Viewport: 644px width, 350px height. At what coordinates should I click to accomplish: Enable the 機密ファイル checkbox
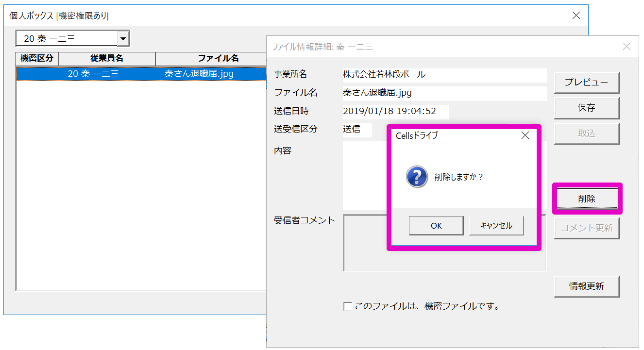click(x=348, y=306)
